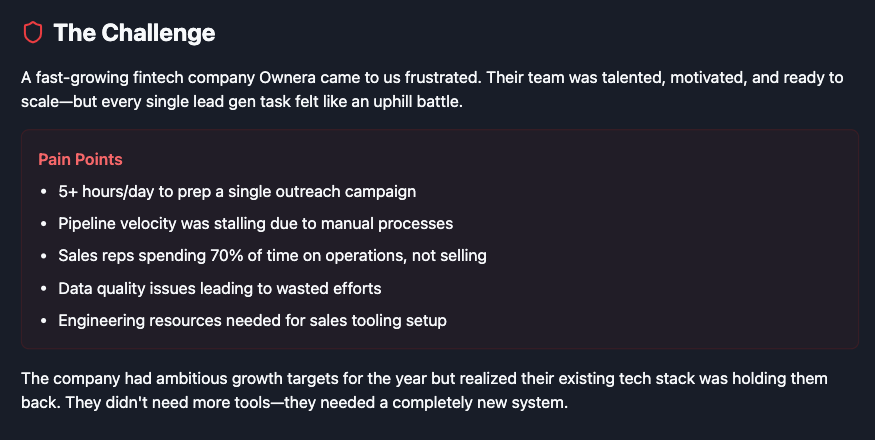
Task: Click the red "Pain Points" title
Action: [80, 159]
